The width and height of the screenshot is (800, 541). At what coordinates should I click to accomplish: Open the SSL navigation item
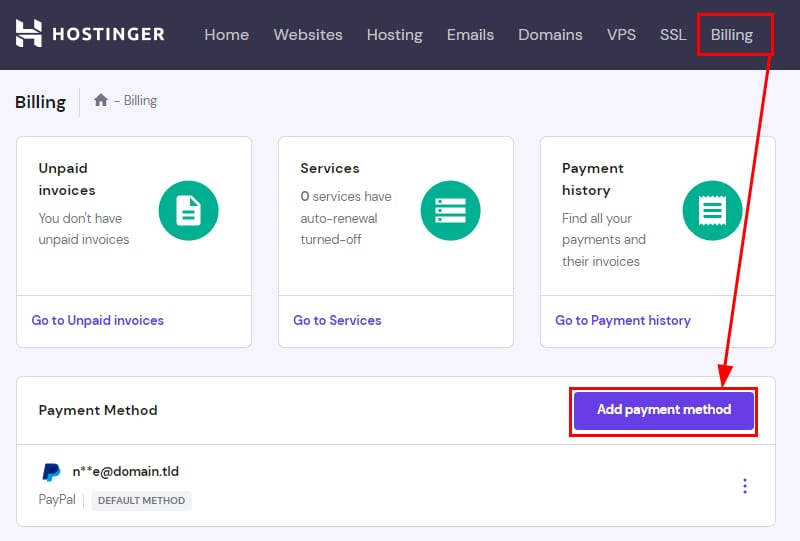pyautogui.click(x=673, y=34)
